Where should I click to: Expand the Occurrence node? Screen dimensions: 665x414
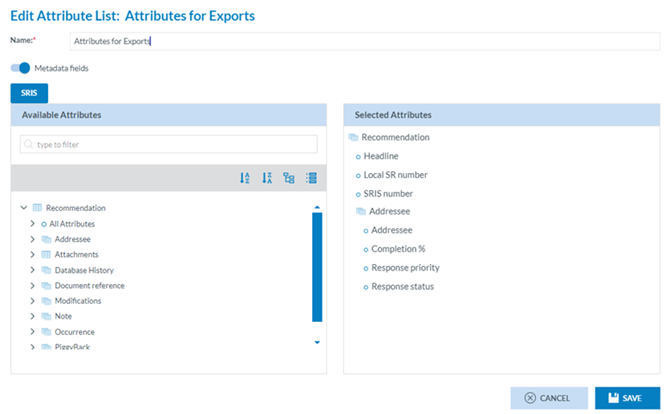pos(33,331)
